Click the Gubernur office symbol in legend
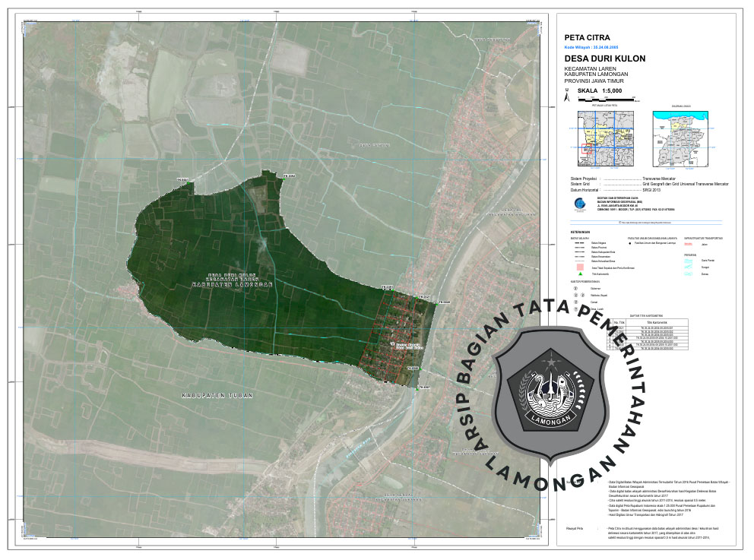This screenshot has width=754, height=560. 576,289
